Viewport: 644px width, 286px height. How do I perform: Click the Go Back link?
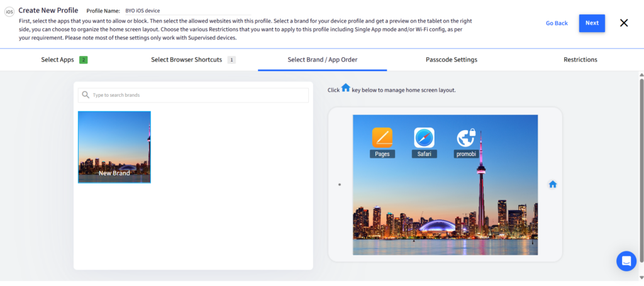pyautogui.click(x=556, y=23)
